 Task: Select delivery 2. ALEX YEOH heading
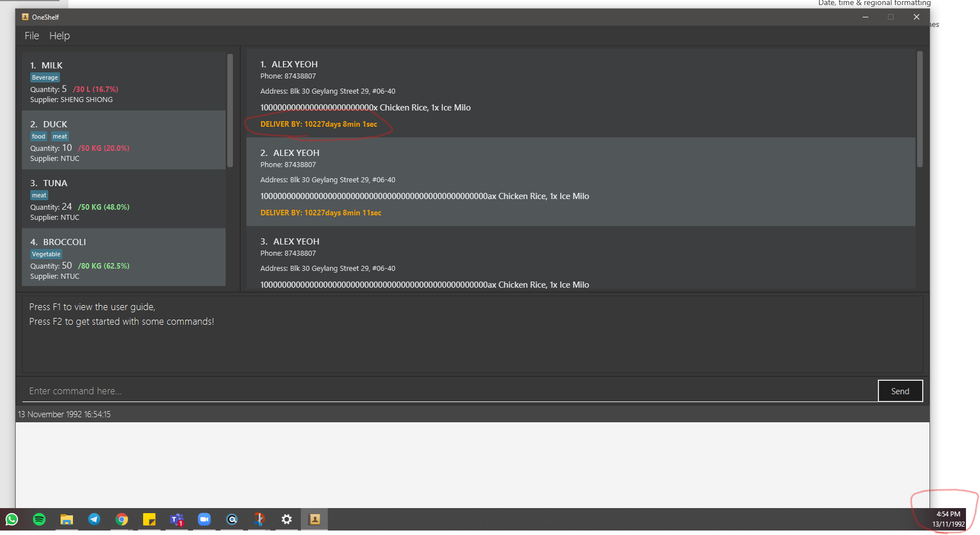[290, 153]
